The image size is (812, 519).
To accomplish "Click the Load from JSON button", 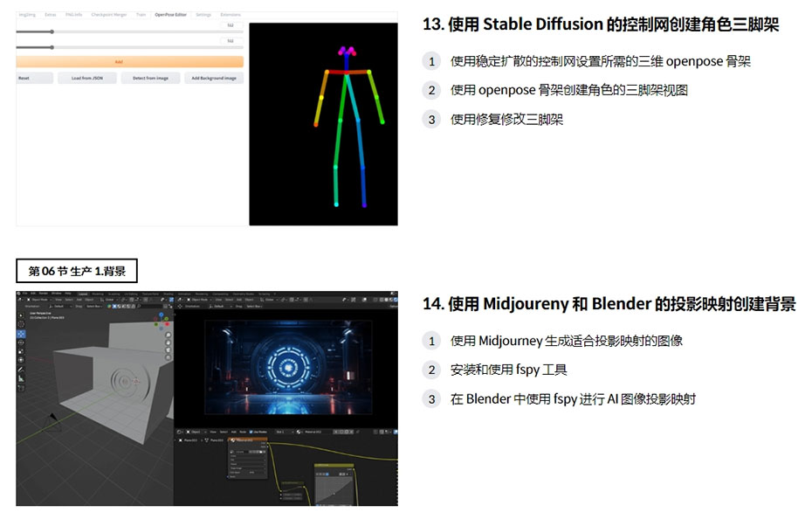I will (87, 79).
